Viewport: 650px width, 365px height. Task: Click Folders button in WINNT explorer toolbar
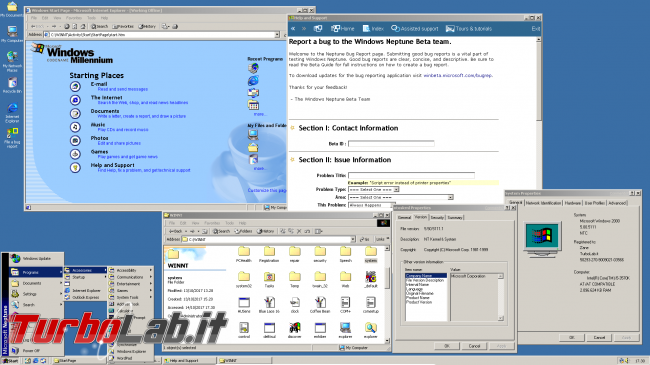coord(243,231)
